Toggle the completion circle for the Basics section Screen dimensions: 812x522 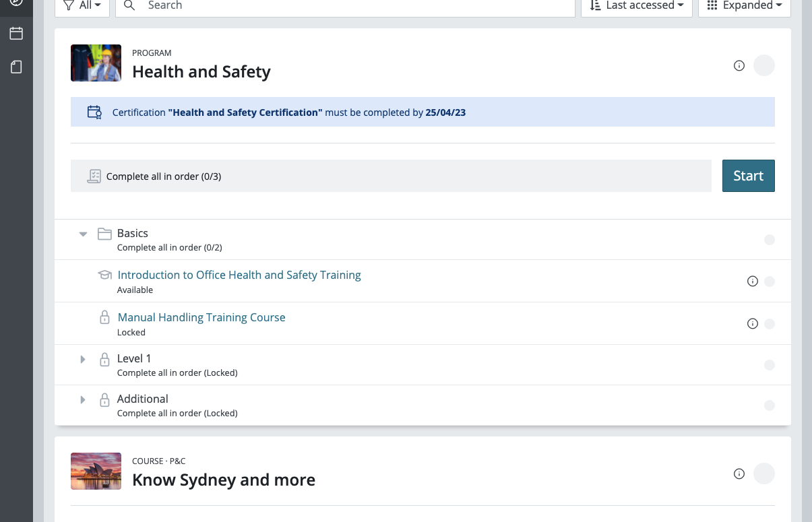769,239
